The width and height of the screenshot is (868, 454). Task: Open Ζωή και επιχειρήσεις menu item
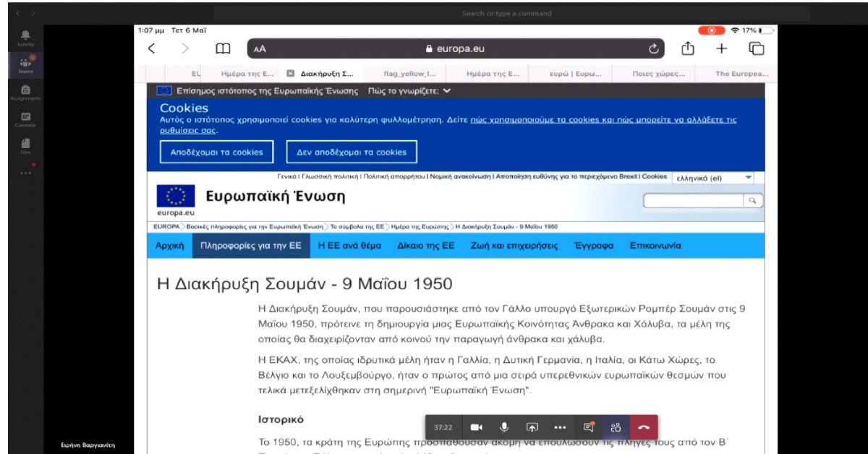click(514, 246)
